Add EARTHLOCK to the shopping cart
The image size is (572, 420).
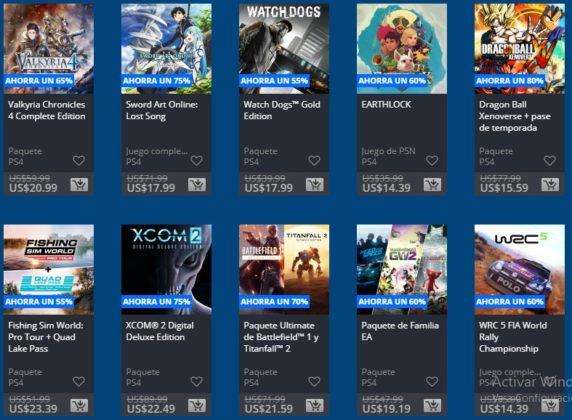tap(432, 185)
